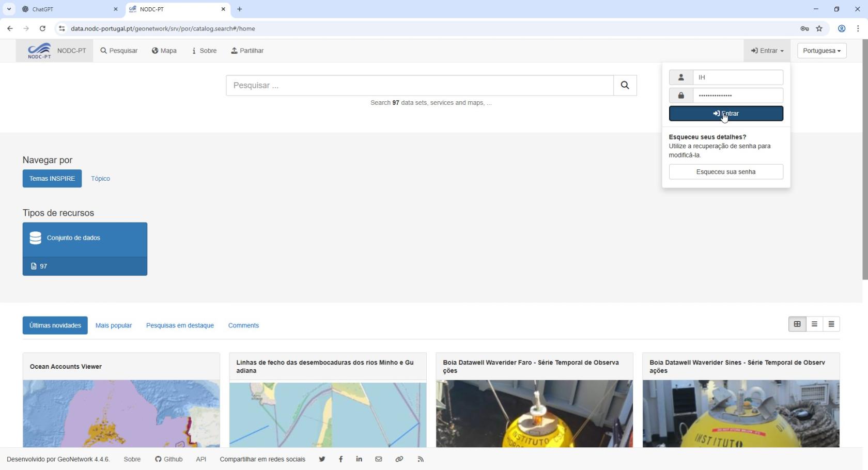Copy permalink using the chain link icon
The width and height of the screenshot is (868, 470).
point(399,459)
